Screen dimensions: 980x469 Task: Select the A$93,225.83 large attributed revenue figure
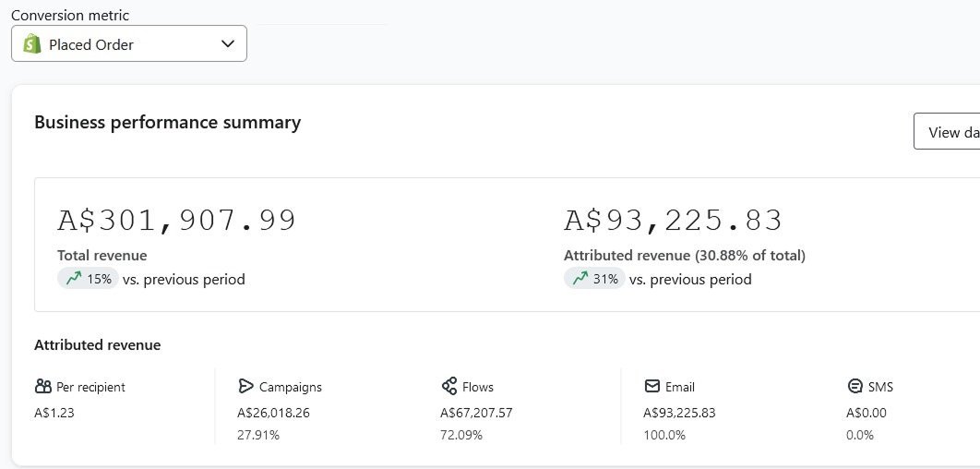673,221
